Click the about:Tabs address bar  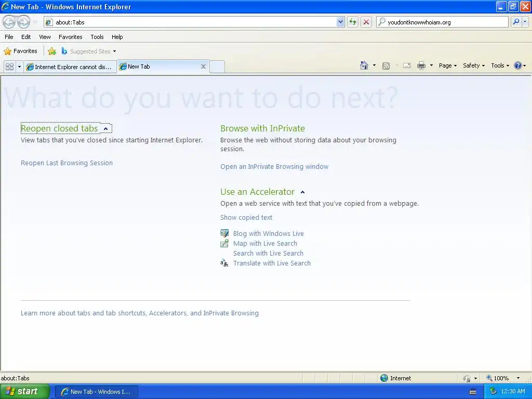pos(190,22)
